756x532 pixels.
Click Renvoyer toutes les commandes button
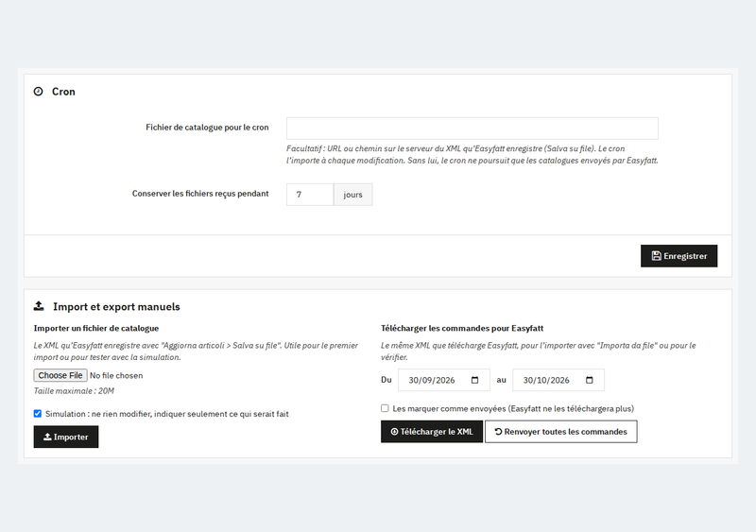coord(560,431)
